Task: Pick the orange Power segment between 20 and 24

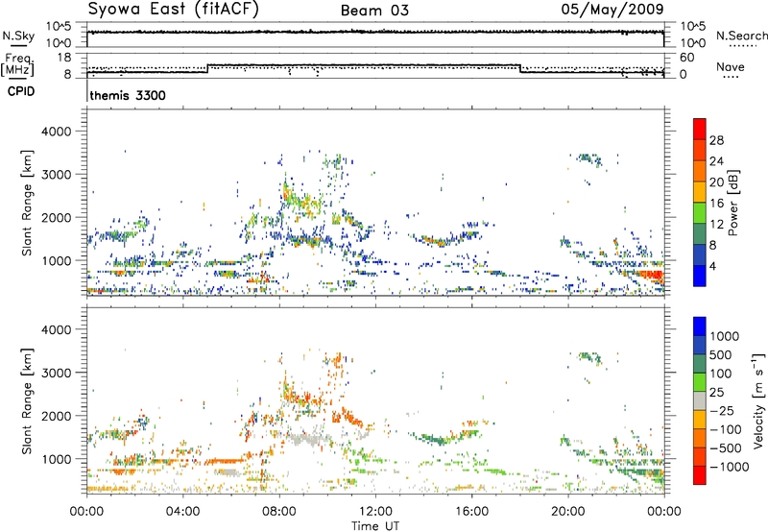Action: click(x=700, y=171)
